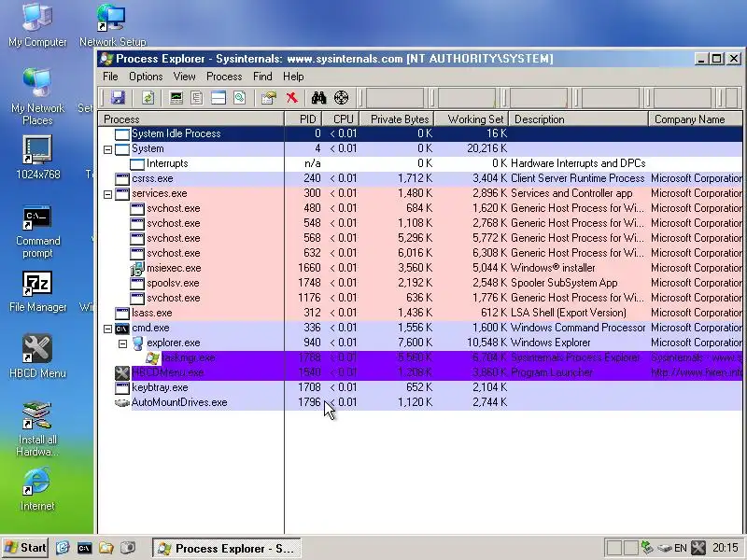Open the System Information graph icon
Image resolution: width=747 pixels, height=560 pixels.
click(x=176, y=98)
